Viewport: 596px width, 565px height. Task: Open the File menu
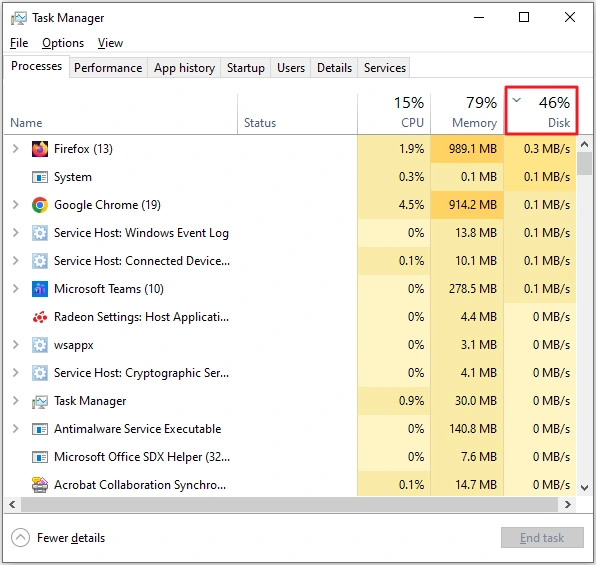[x=19, y=43]
